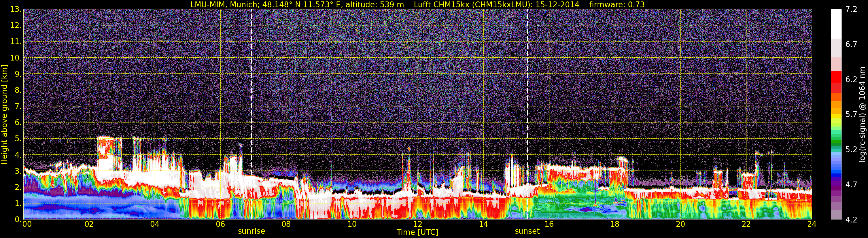Click the 24 tick label on time axis
868x238 pixels.
pos(812,224)
